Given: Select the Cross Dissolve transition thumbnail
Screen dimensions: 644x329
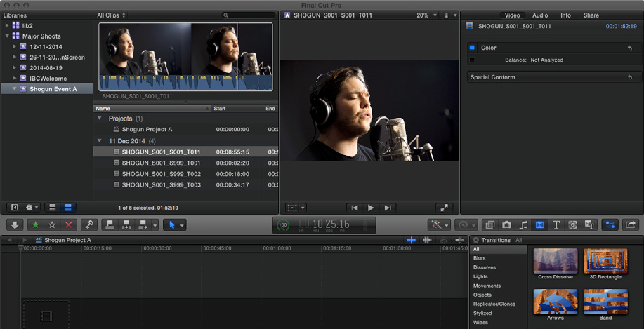Looking at the screenshot, I should point(556,262).
